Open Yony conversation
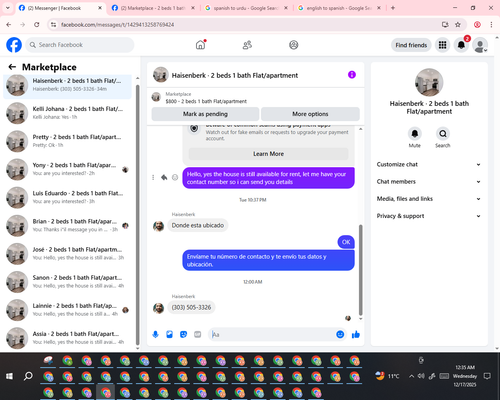500x400 pixels. click(x=68, y=169)
